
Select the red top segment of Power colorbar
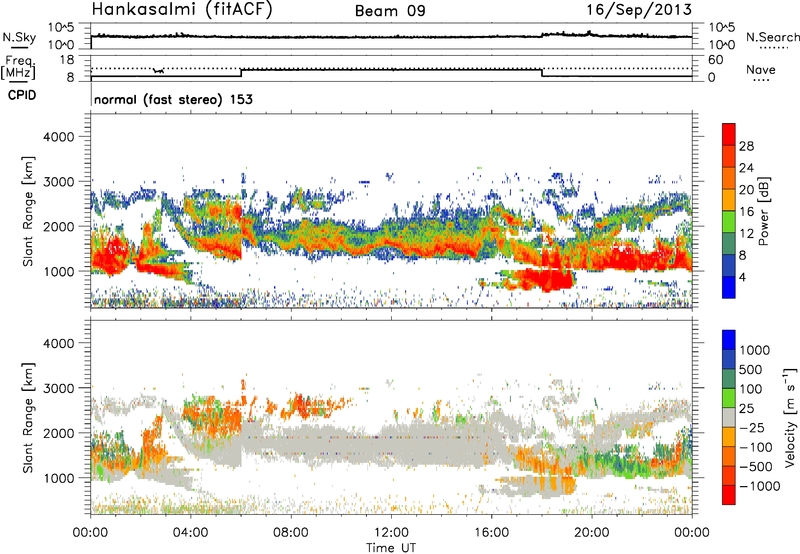tap(729, 134)
